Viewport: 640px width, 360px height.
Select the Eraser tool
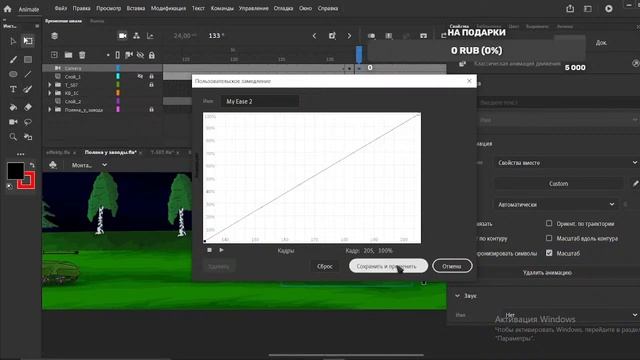click(x=28, y=107)
